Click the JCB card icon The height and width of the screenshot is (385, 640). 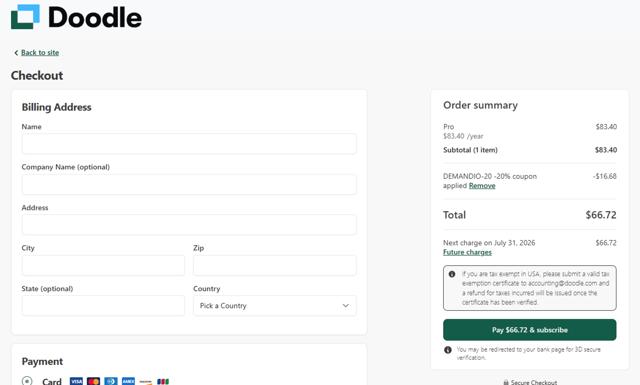click(x=163, y=381)
